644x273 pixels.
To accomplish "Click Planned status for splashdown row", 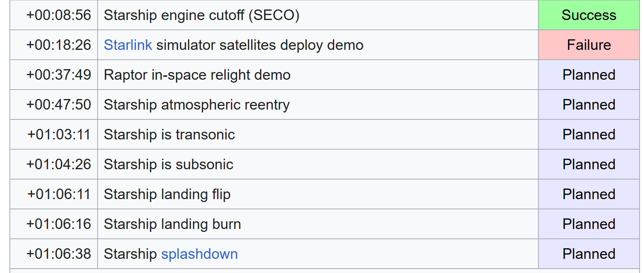I will coord(589,254).
